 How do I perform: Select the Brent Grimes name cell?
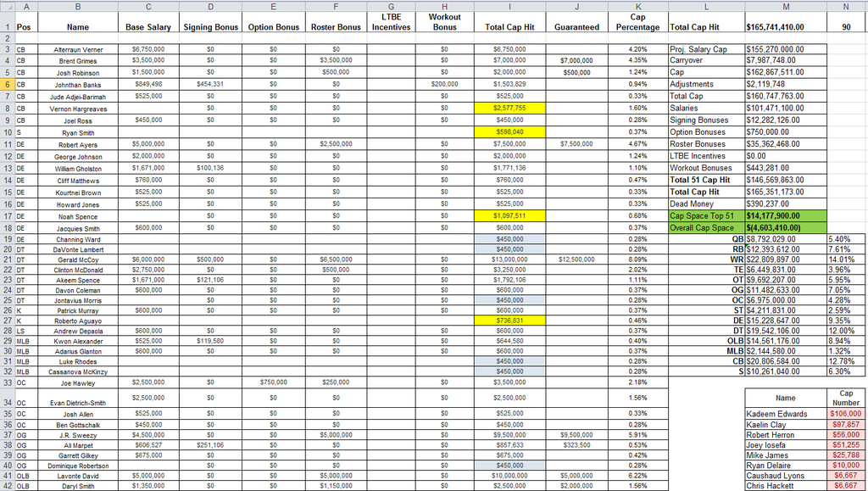click(x=78, y=61)
